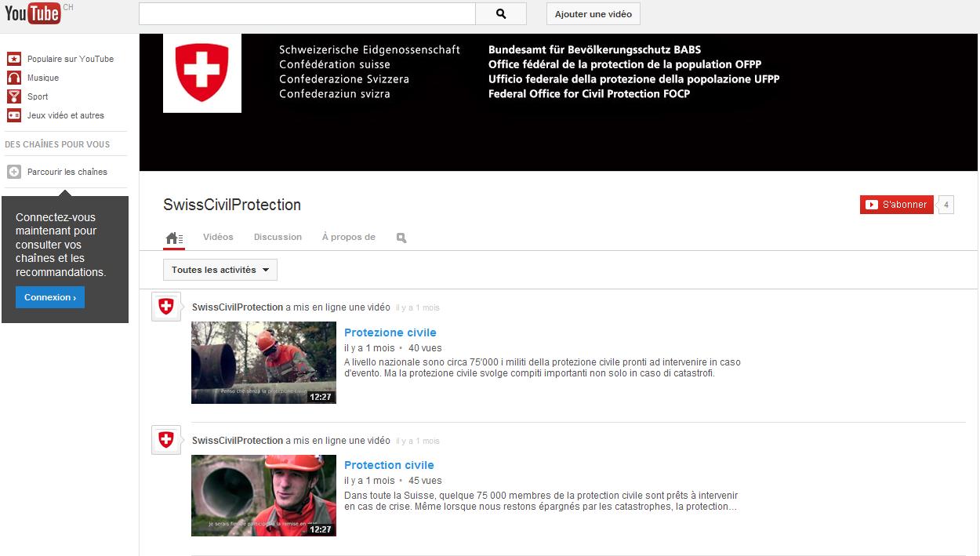Click the Musique headphones icon

coord(13,78)
